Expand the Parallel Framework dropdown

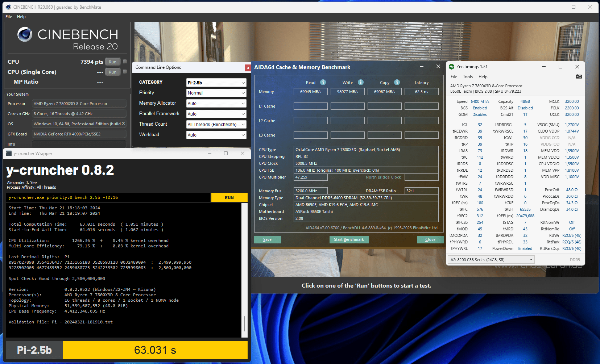(x=216, y=114)
